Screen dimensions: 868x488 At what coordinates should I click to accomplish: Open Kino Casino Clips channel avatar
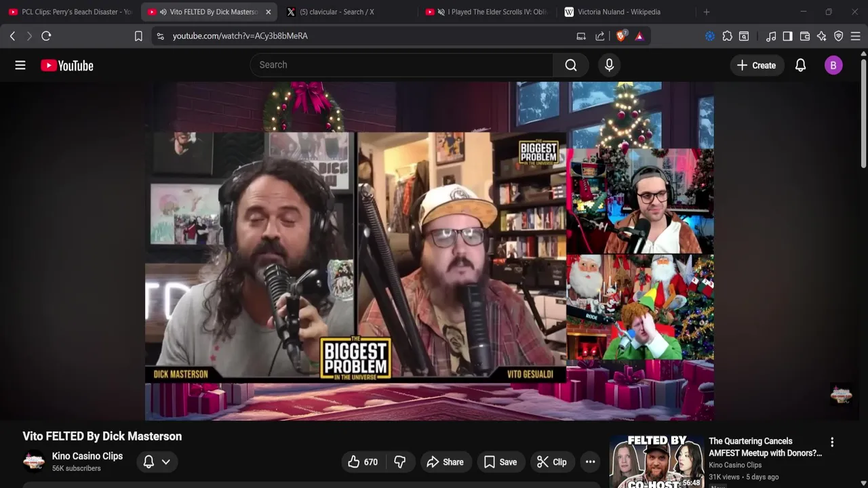click(x=34, y=462)
